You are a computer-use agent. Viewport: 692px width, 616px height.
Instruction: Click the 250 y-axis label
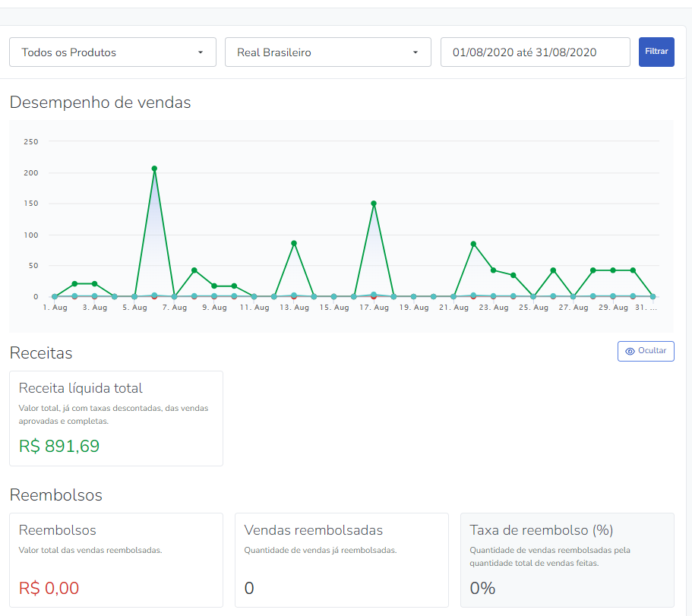[x=31, y=141]
